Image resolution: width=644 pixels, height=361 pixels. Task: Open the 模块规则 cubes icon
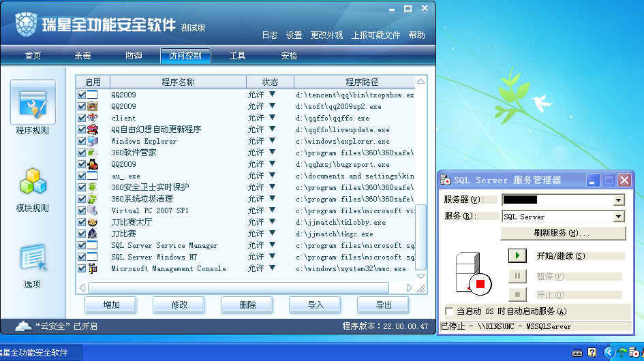33,181
